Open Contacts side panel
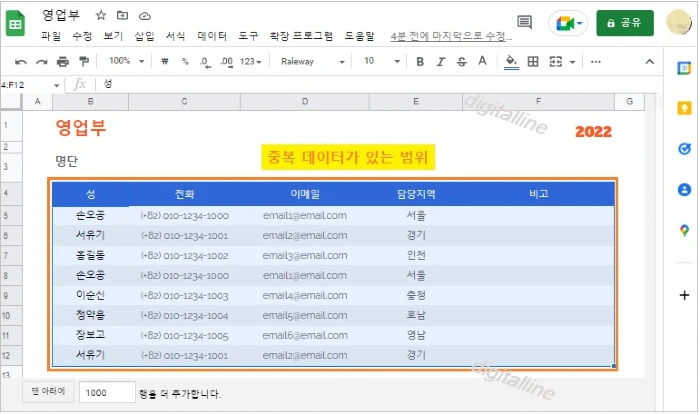700x415 pixels. click(684, 190)
